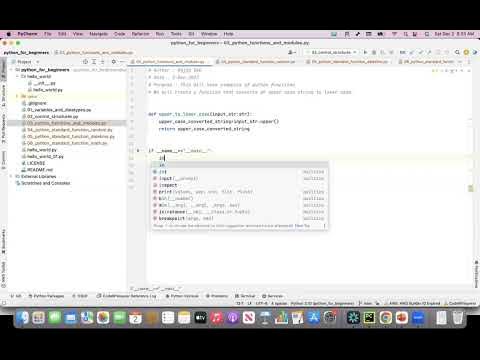Switch to 04_python_standard_function_random.py editor tab
This screenshot has width=480, height=360.
click(x=255, y=62)
